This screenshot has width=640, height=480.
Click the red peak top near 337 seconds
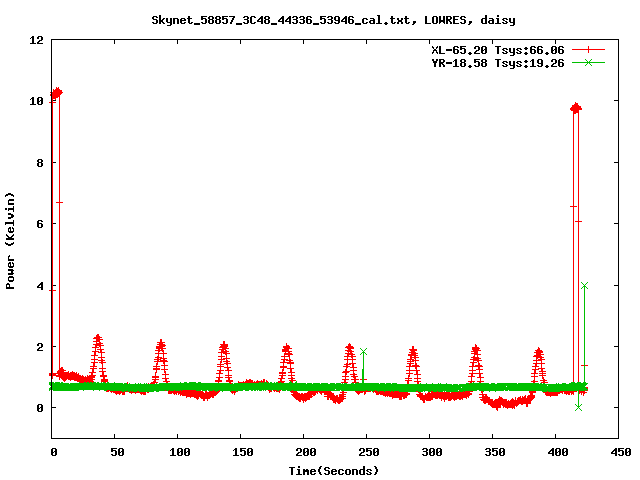point(476,349)
